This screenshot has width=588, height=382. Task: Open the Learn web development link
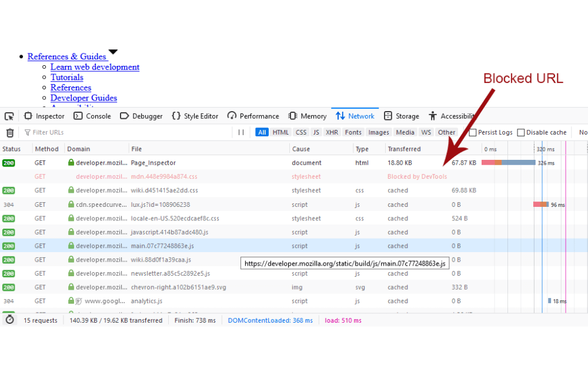coord(95,67)
